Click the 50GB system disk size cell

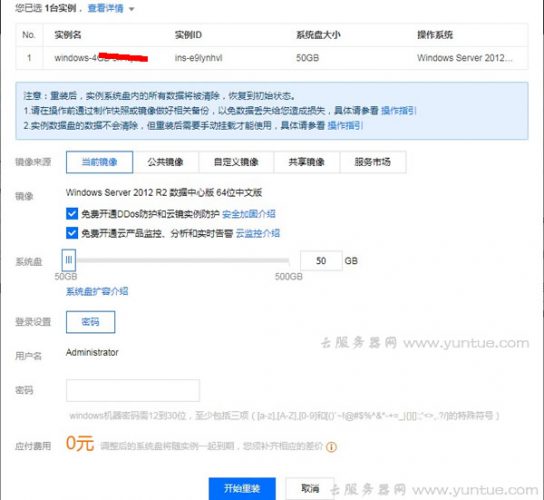point(307,58)
